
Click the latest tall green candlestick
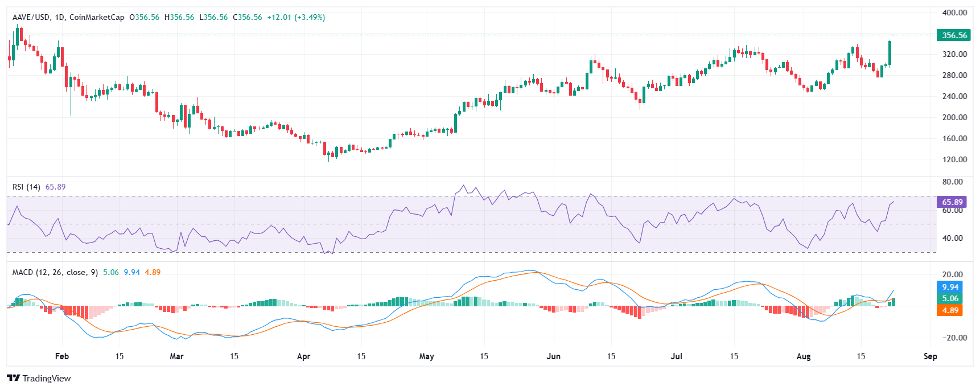[x=890, y=53]
